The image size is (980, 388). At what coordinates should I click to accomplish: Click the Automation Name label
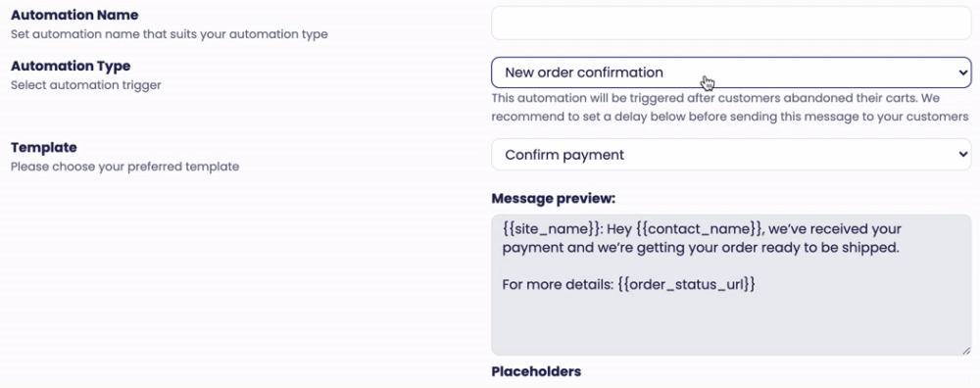(75, 15)
